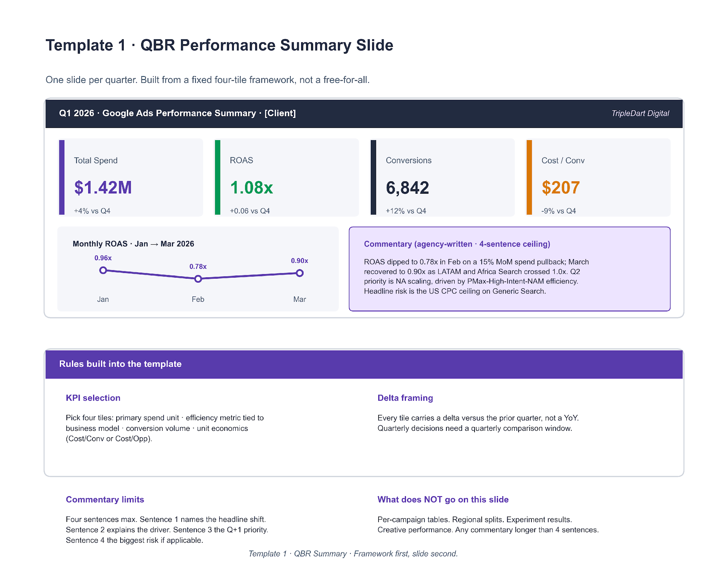This screenshot has width=728, height=583.
Task: Click the Monthly ROAS chart title
Action: 133,244
